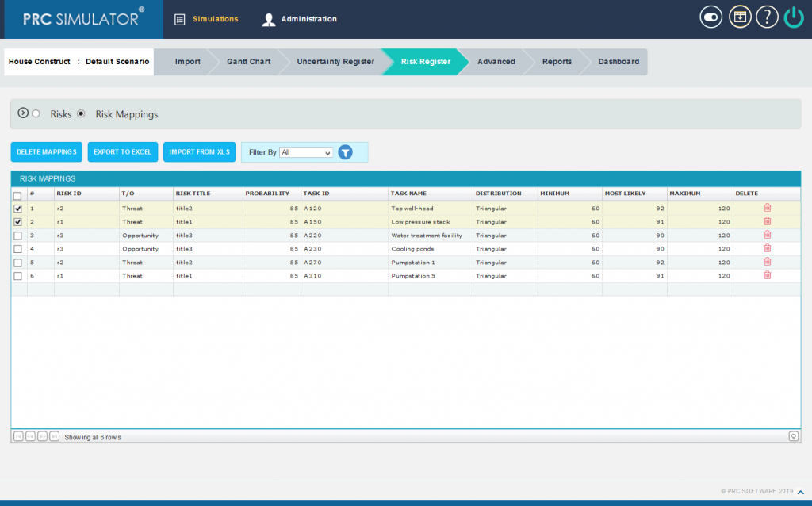Check row 6 checkbox for A310

[17, 276]
